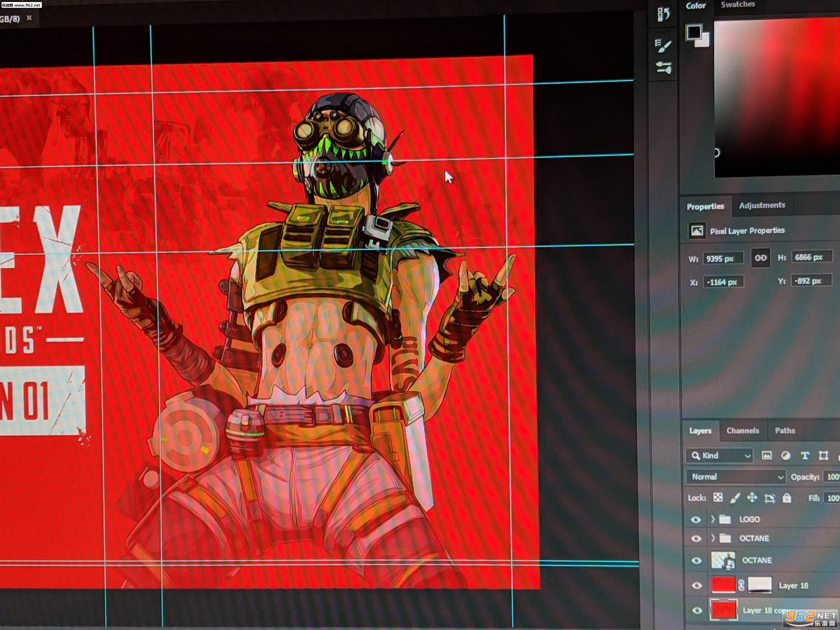
Task: Open the Kind filter dropdown
Action: [719, 456]
